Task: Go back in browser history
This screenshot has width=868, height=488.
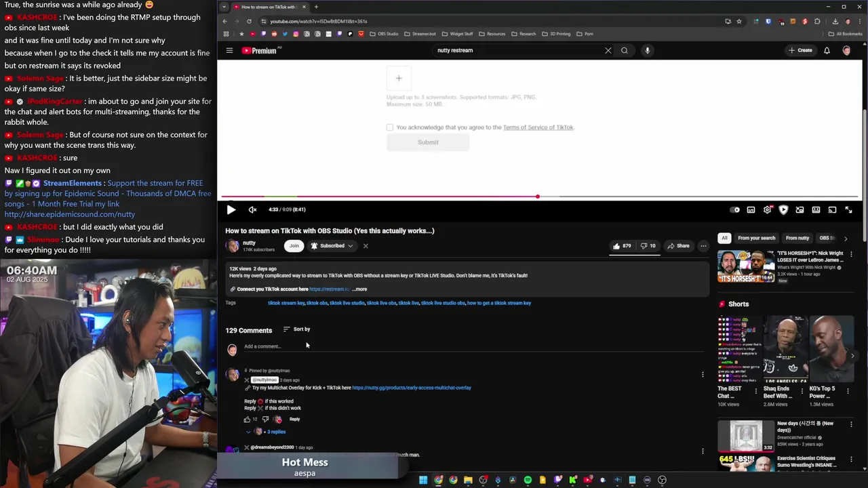Action: tap(224, 21)
